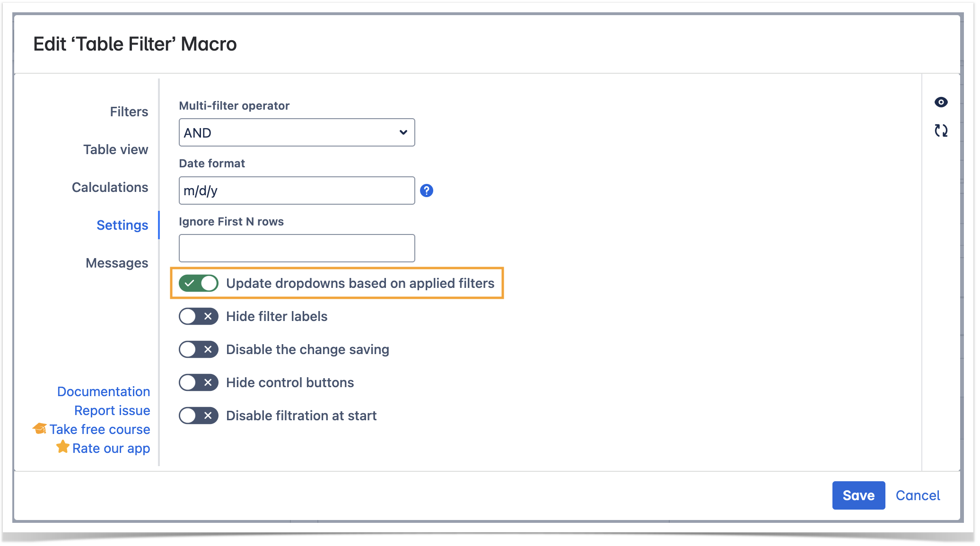980x546 pixels.
Task: Click the date format help icon
Action: 426,191
